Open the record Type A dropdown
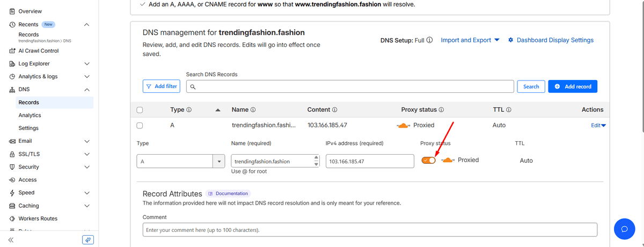This screenshot has height=247, width=644. point(219,161)
